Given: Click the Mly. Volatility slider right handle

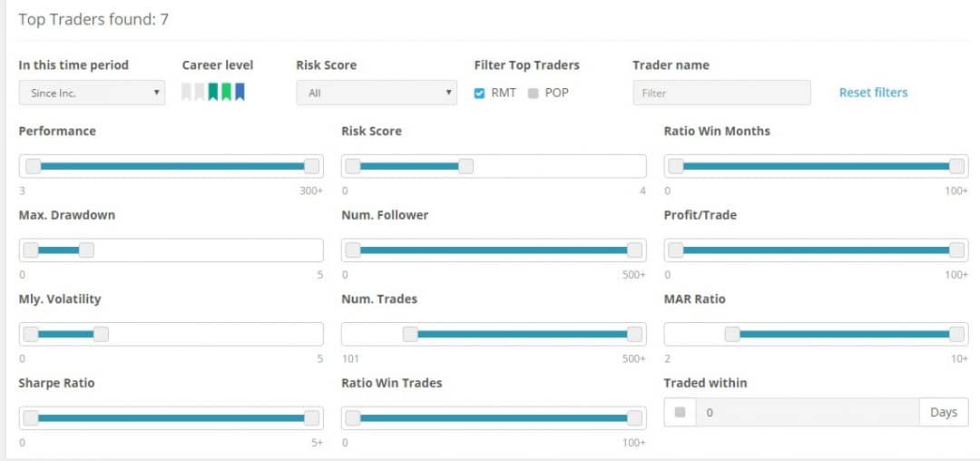Looking at the screenshot, I should (101, 334).
